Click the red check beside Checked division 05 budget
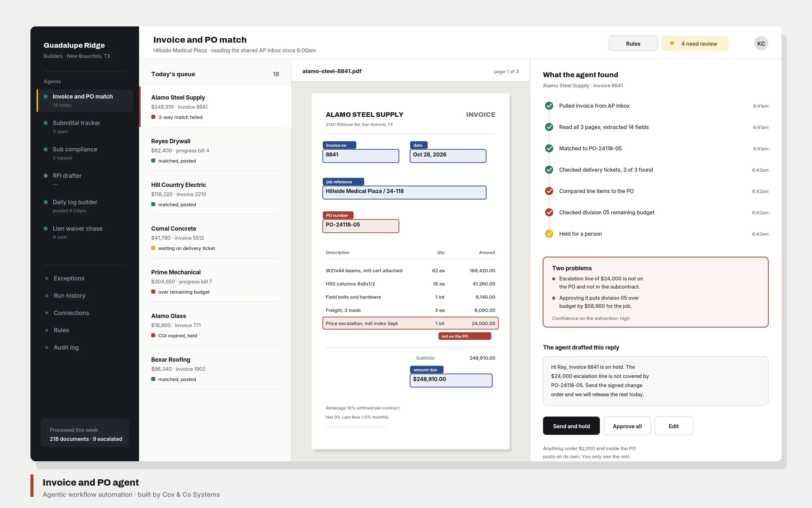812x508 pixels. point(549,212)
